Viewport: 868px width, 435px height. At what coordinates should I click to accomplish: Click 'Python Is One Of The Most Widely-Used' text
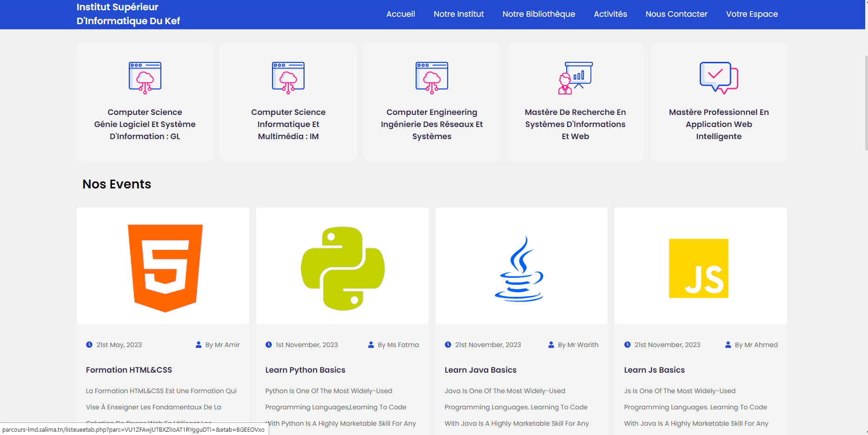click(x=329, y=391)
